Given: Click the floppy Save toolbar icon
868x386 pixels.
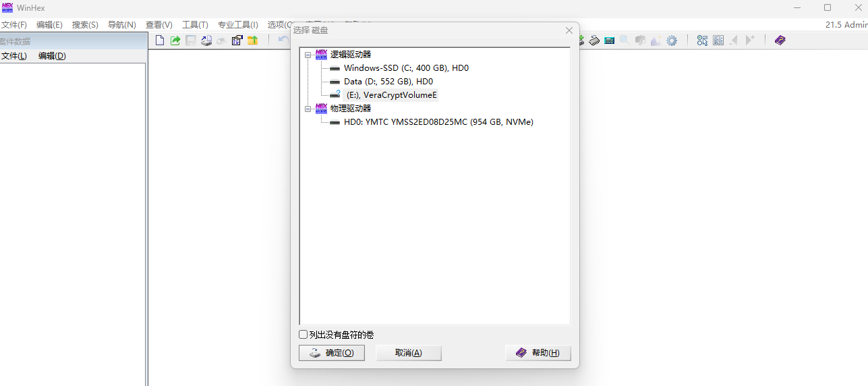Looking at the screenshot, I should coord(191,40).
